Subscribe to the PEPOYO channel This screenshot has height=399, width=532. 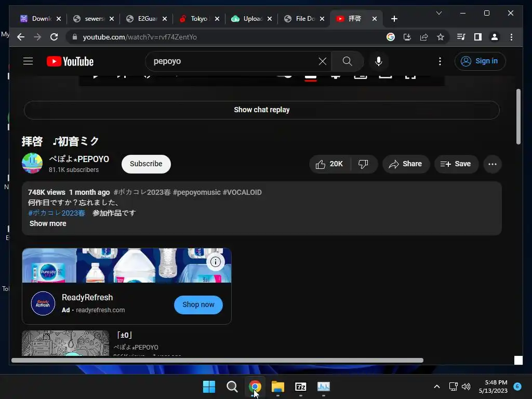point(146,164)
